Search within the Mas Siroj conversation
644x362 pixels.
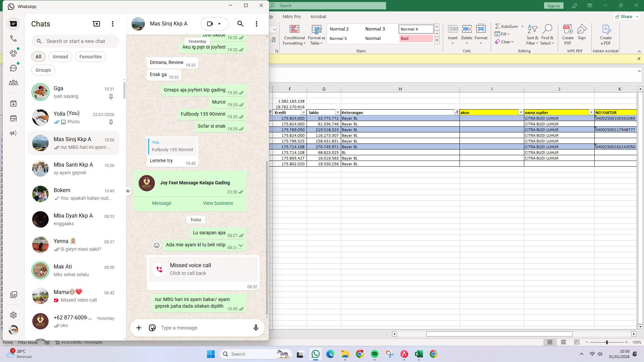(x=240, y=23)
